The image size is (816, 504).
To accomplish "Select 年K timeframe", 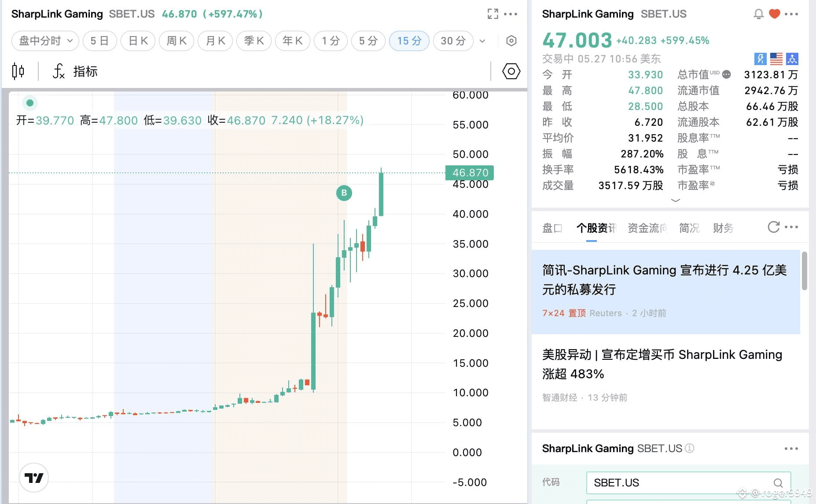I will pyautogui.click(x=293, y=41).
